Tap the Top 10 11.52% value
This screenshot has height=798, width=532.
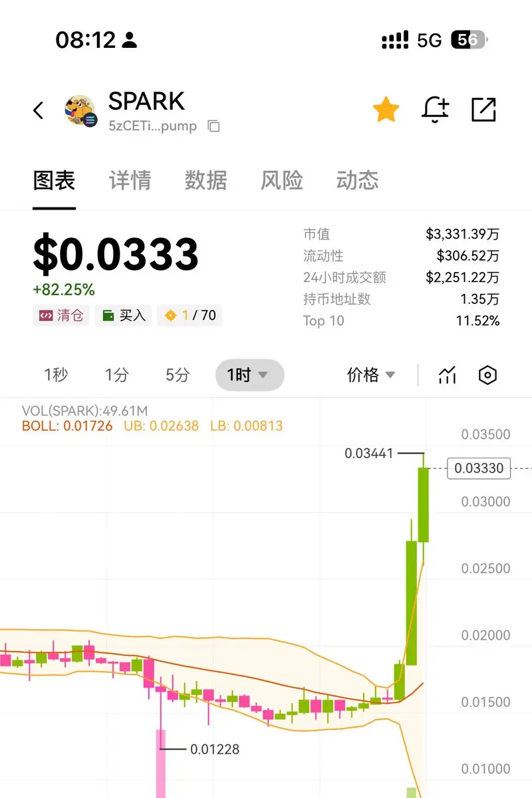click(477, 321)
